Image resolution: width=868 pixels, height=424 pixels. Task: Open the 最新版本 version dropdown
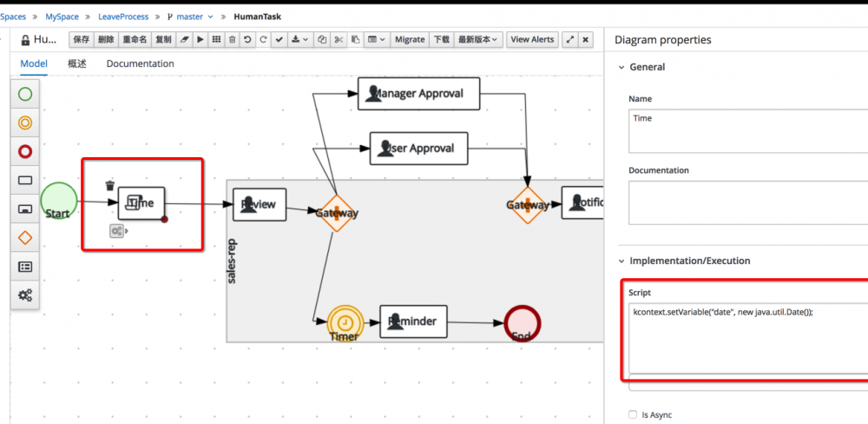pyautogui.click(x=478, y=40)
